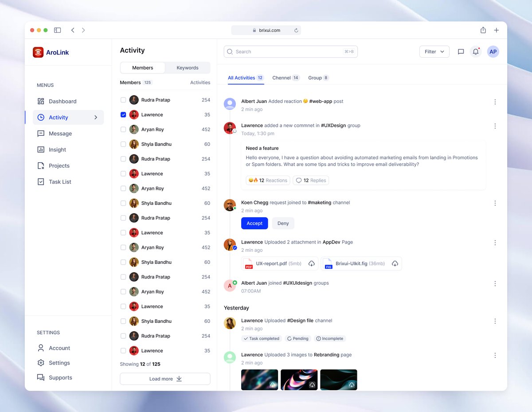The image size is (532, 412).
Task: Open a new browser tab with plus icon
Action: [x=496, y=30]
